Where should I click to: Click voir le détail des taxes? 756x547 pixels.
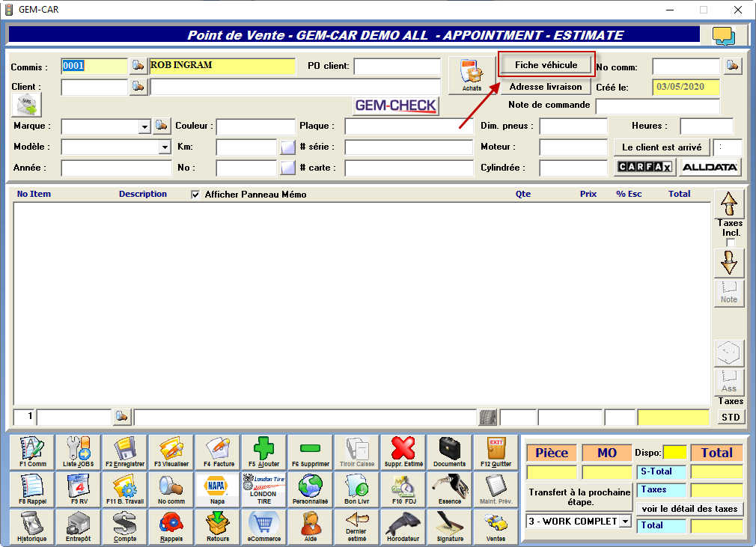(x=689, y=509)
